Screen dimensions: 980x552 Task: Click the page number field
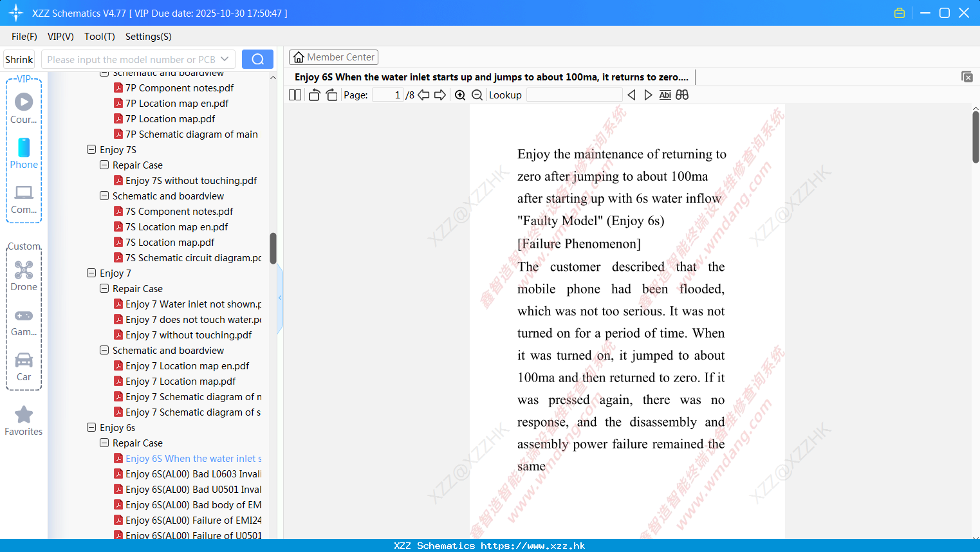(x=388, y=95)
